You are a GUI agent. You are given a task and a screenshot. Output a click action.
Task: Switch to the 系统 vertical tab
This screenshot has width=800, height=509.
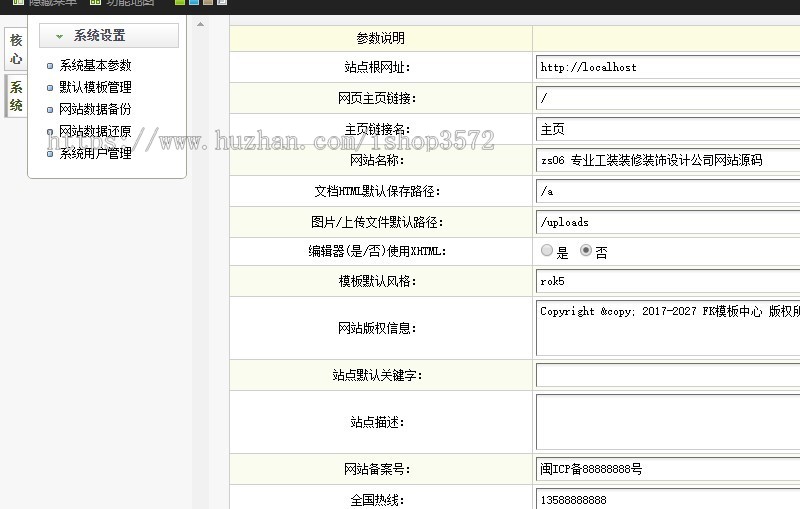16,96
